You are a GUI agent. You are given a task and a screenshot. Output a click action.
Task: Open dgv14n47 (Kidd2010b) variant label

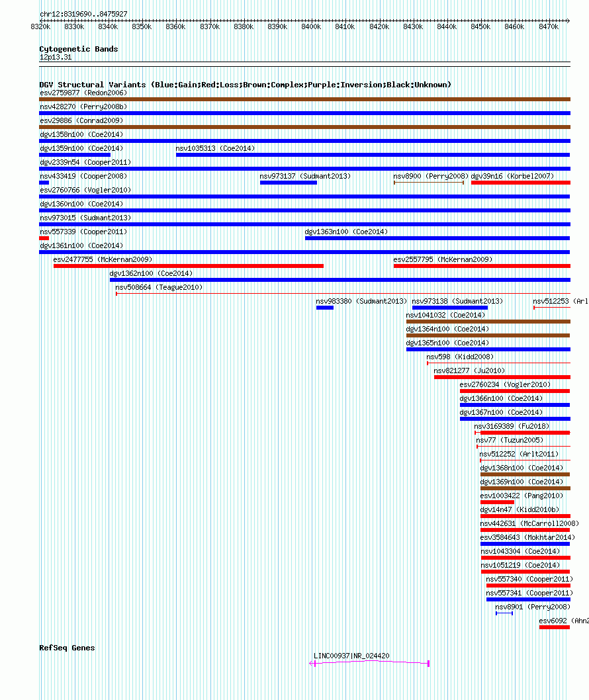click(x=520, y=509)
